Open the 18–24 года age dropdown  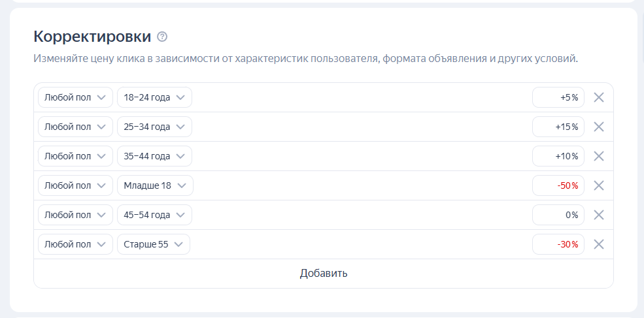[154, 97]
